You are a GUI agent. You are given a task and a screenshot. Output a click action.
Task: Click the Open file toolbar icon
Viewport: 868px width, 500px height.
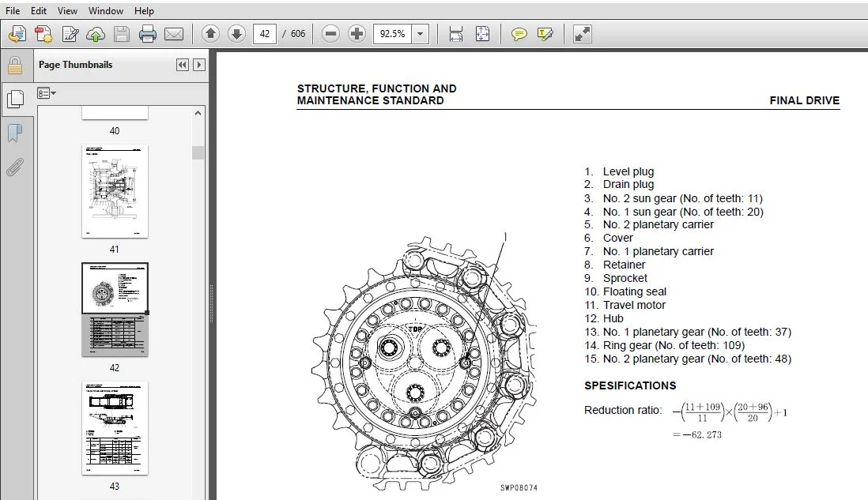coord(17,34)
